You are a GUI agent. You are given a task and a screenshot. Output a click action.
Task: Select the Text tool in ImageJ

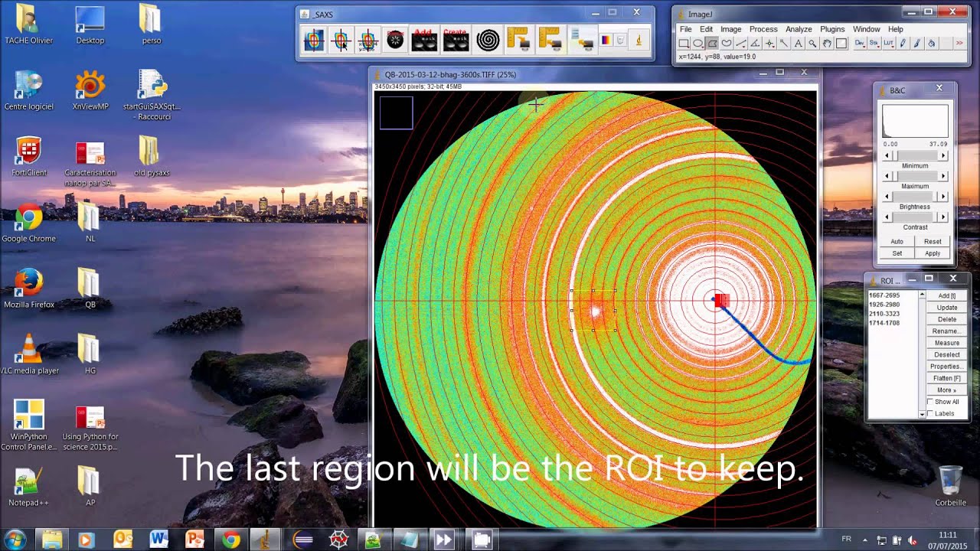click(x=799, y=44)
